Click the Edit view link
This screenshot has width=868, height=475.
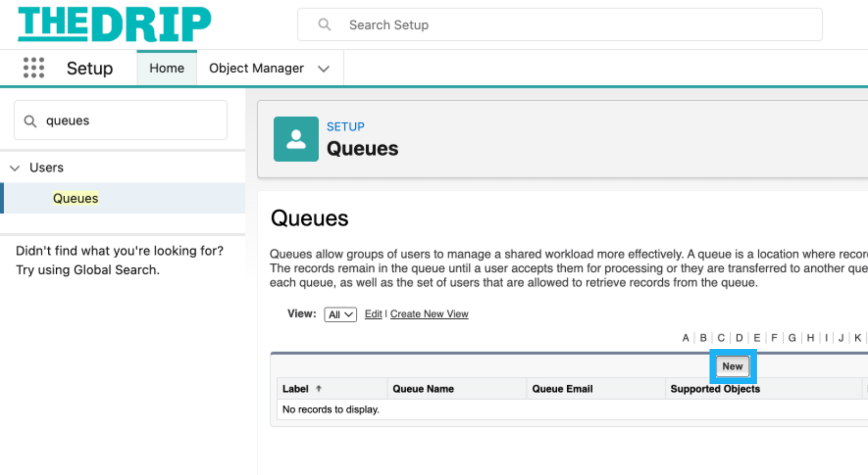(373, 314)
